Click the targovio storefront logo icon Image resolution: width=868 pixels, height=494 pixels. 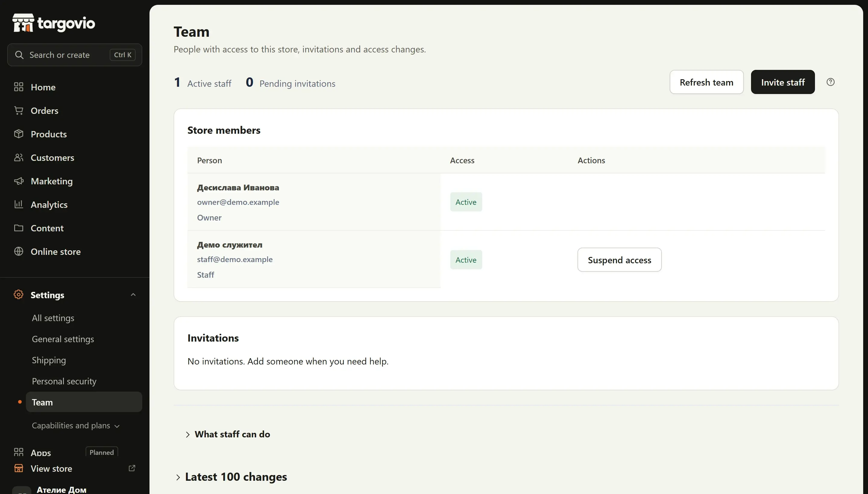23,23
